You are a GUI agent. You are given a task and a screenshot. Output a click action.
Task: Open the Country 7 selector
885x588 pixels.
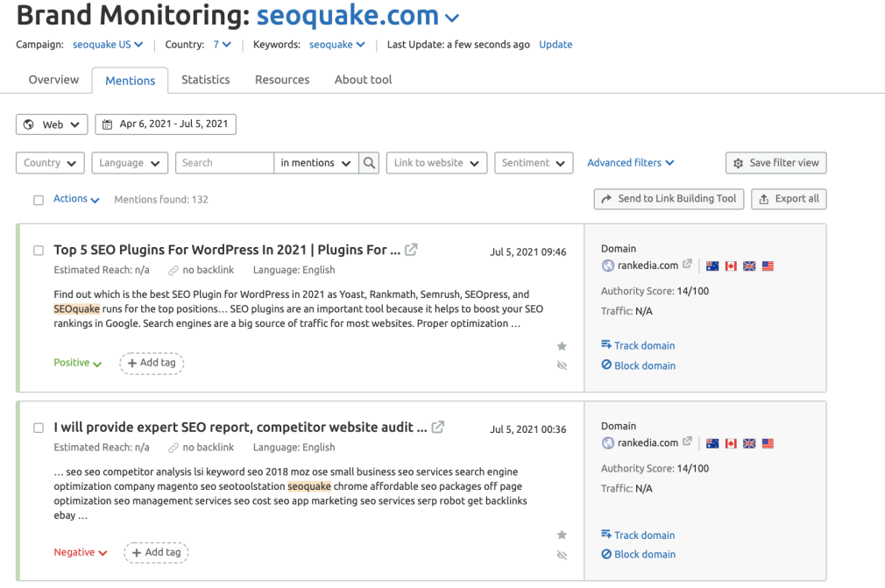(223, 45)
